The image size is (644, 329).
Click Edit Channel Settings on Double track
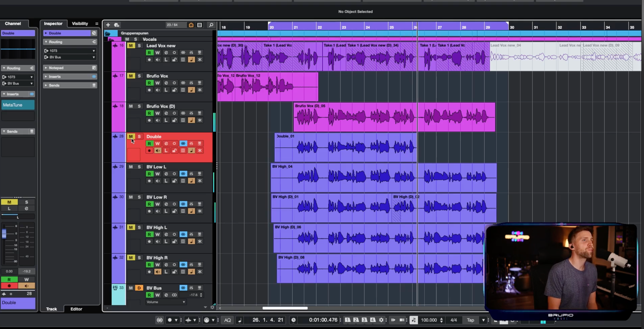(x=166, y=144)
